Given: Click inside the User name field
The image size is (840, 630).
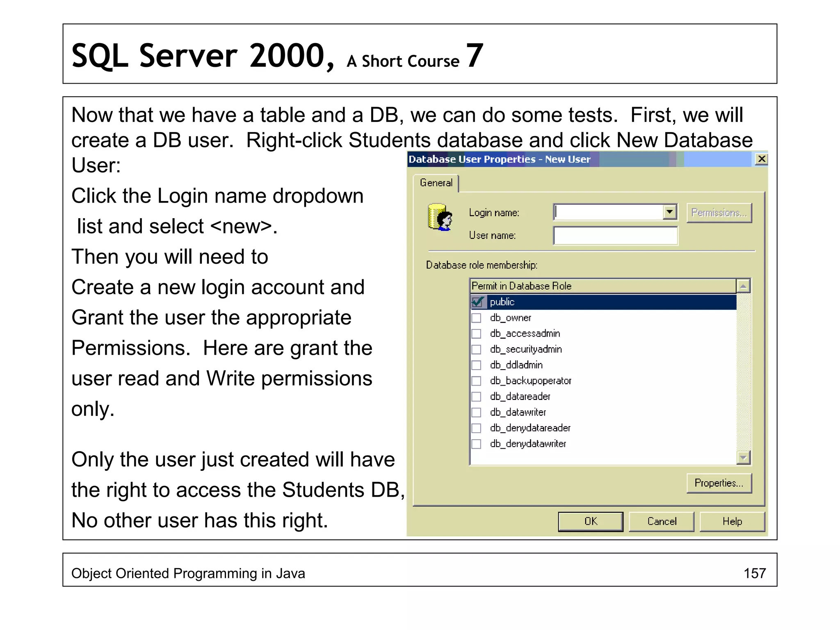Looking at the screenshot, I should coord(615,236).
